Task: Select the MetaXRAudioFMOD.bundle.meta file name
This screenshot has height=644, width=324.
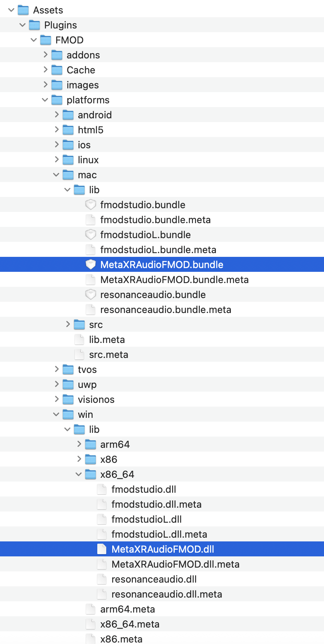Action: (174, 280)
